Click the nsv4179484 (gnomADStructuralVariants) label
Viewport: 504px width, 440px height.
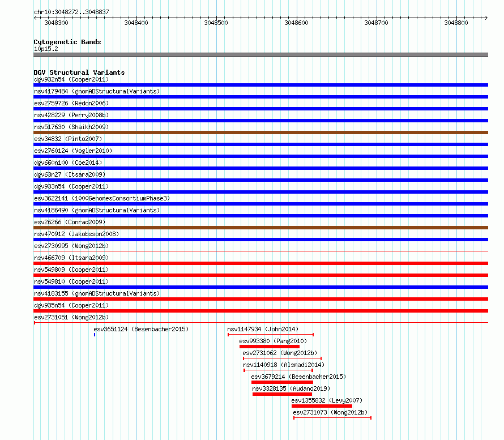(97, 91)
